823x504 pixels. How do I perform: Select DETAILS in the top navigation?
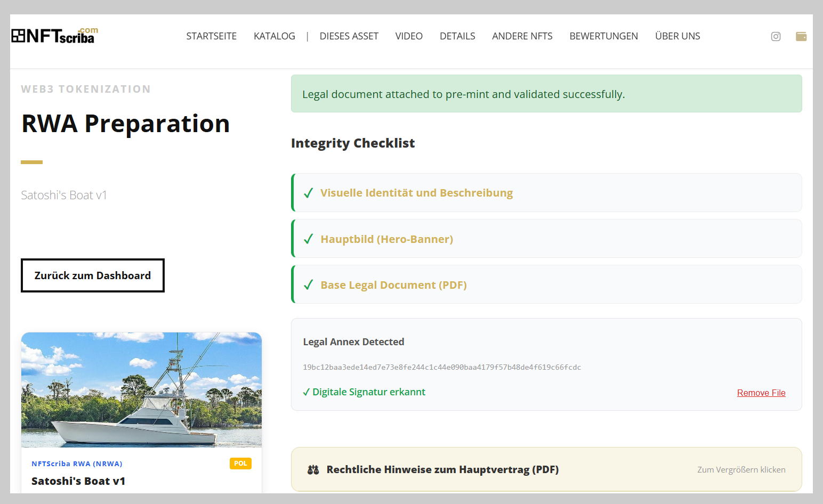click(457, 36)
